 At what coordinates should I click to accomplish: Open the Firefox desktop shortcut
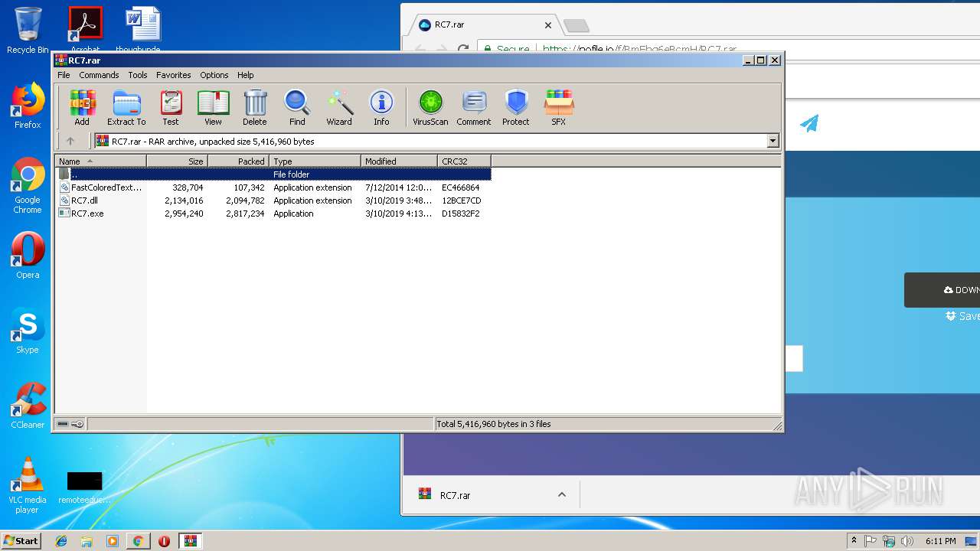point(28,106)
